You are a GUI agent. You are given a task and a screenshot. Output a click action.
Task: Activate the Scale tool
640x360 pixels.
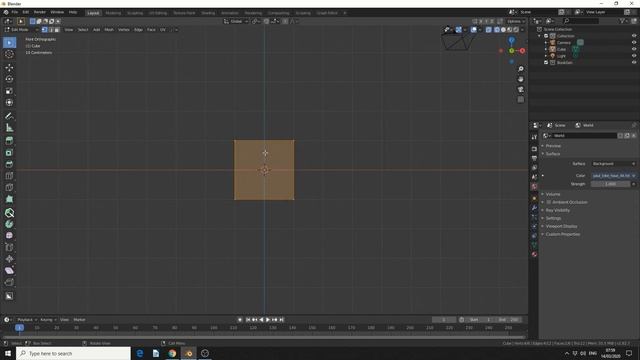[x=9, y=91]
